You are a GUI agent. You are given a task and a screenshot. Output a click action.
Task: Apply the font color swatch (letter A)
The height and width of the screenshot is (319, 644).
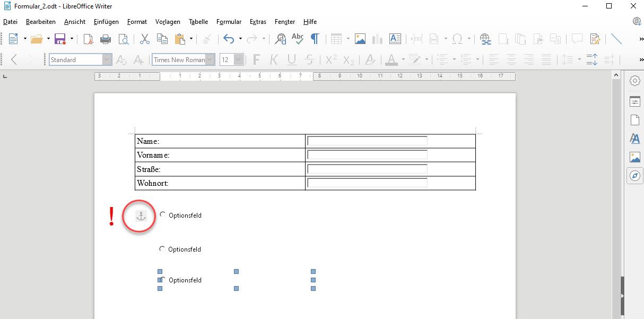pyautogui.click(x=391, y=60)
